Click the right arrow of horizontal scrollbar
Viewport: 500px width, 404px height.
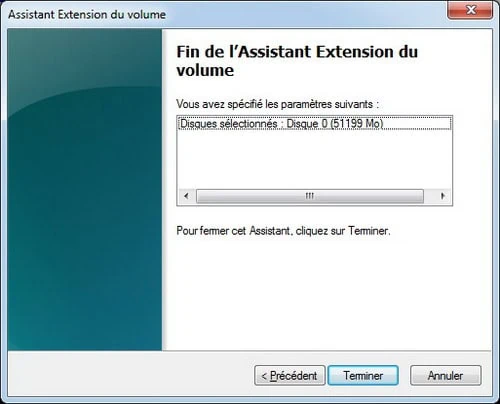tap(442, 196)
